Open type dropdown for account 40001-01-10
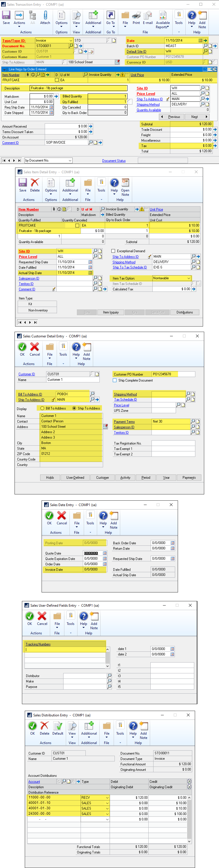219x868 pixels. tap(107, 803)
